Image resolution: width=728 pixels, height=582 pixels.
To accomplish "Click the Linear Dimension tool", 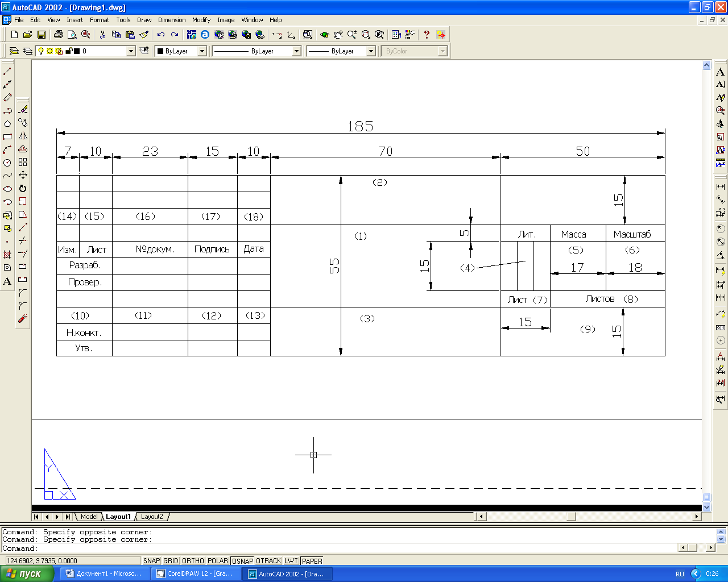I will tap(721, 186).
